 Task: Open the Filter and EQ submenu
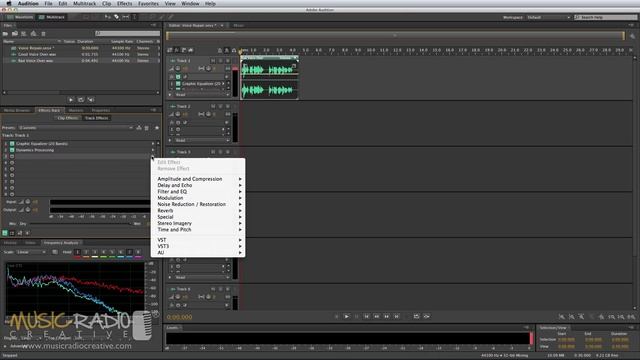pyautogui.click(x=198, y=191)
